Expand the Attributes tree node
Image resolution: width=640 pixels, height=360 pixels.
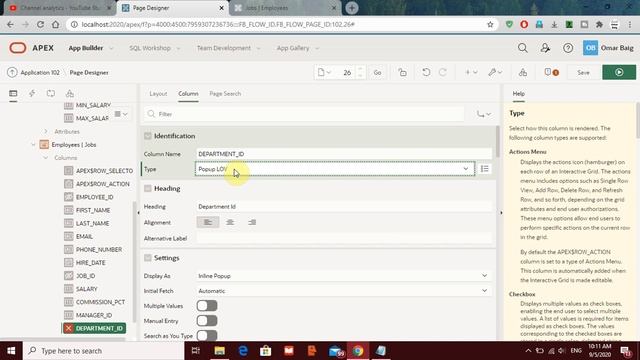[46, 131]
